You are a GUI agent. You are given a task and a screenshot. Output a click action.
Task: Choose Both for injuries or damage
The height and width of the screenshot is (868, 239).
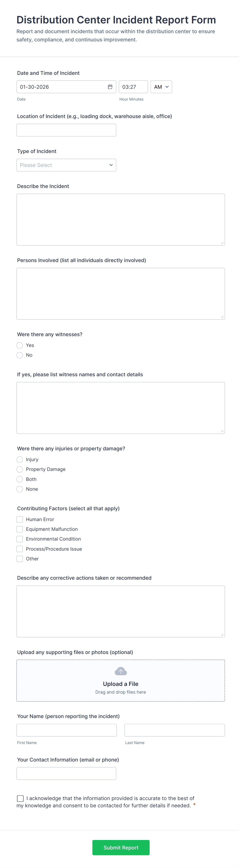pos(20,479)
